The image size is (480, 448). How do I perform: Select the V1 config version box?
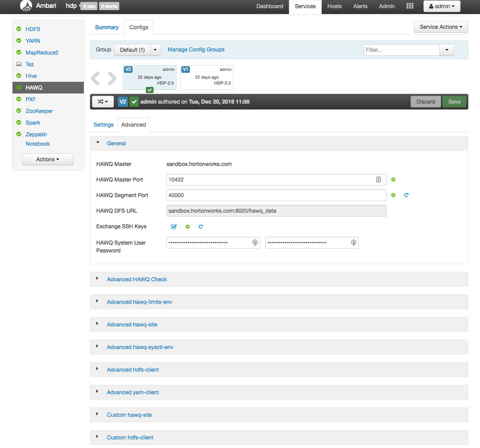tap(207, 77)
